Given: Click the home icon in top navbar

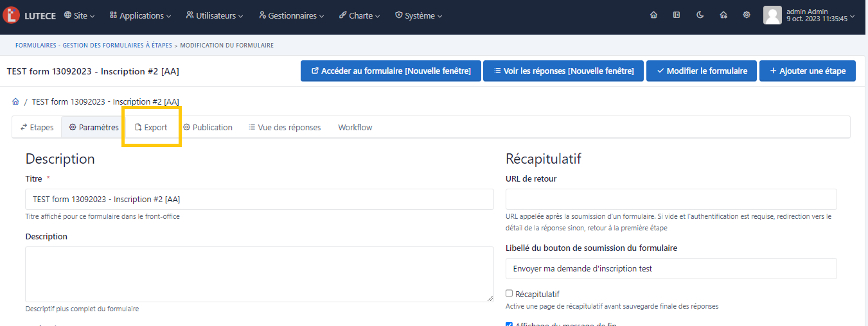Looking at the screenshot, I should [x=653, y=15].
